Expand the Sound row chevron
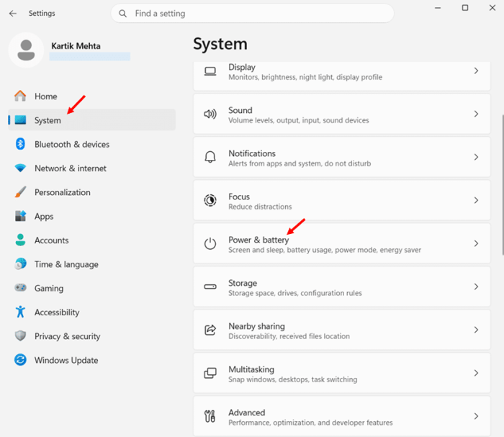504x437 pixels. (476, 114)
